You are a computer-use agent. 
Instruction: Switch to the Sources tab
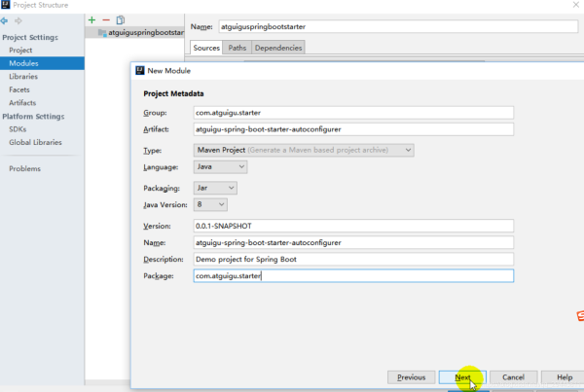[x=206, y=48]
